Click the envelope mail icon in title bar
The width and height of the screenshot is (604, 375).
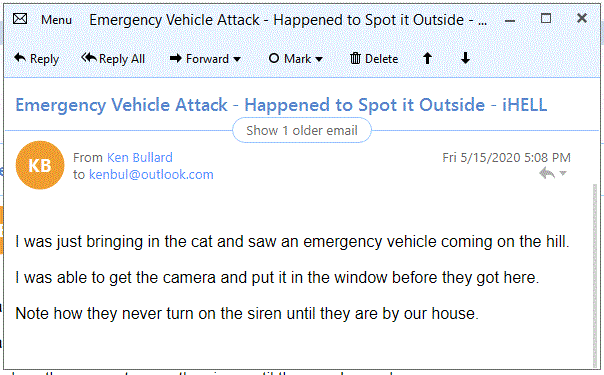coord(20,18)
